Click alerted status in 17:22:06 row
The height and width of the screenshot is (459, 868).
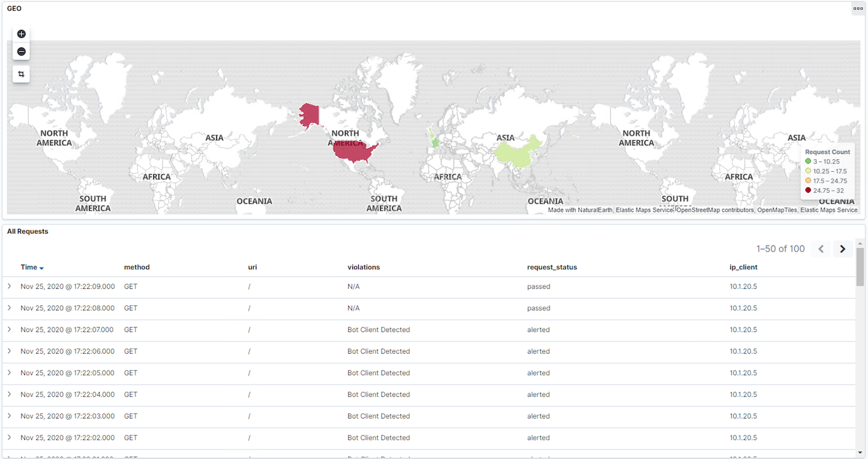click(x=539, y=351)
